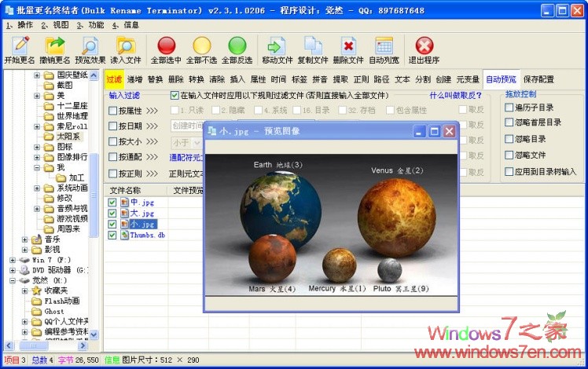Viewport: 588px width, 369px height.
Task: Uncheck the 小.jpg file checkbox
Action: pos(112,224)
